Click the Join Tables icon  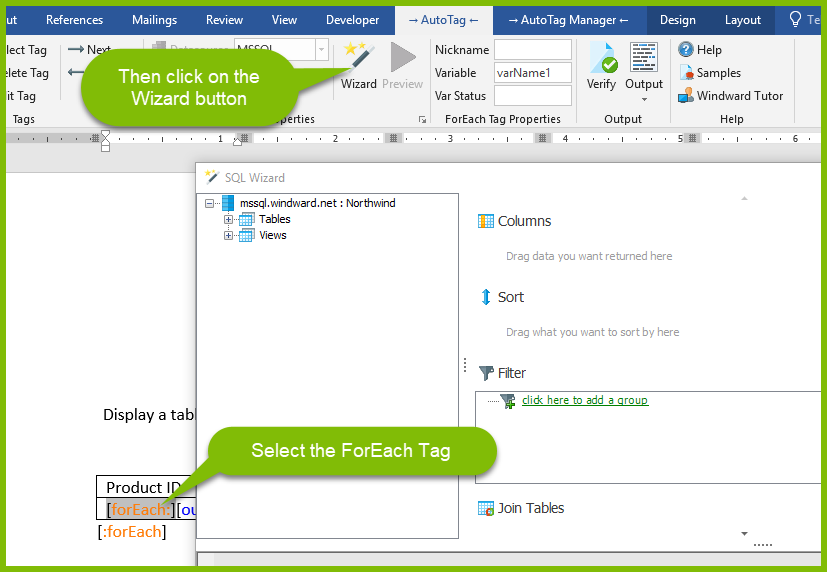click(x=486, y=508)
